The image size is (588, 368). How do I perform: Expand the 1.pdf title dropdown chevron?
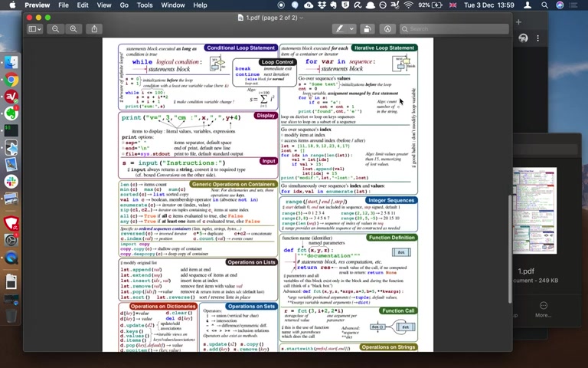point(302,18)
